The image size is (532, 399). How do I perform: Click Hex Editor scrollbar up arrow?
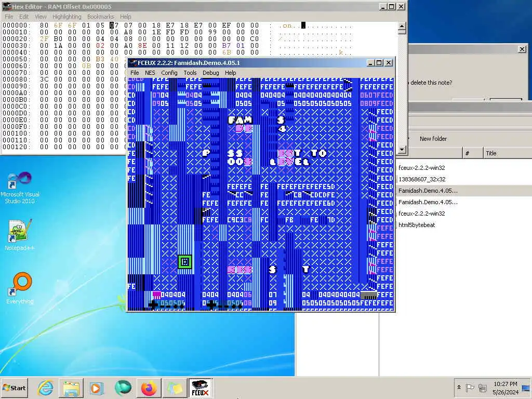(x=402, y=26)
